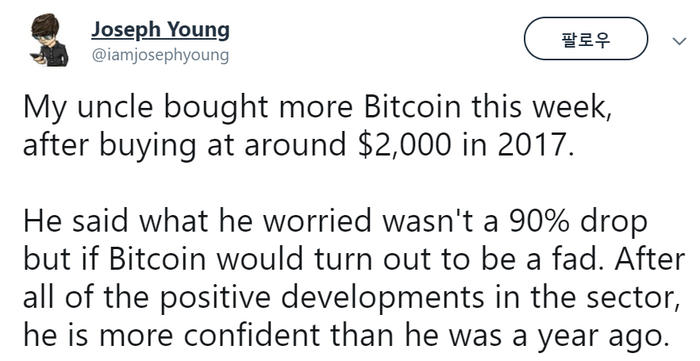The height and width of the screenshot is (361, 700).
Task: Open the Joseph Young display name link
Action: click(x=160, y=30)
